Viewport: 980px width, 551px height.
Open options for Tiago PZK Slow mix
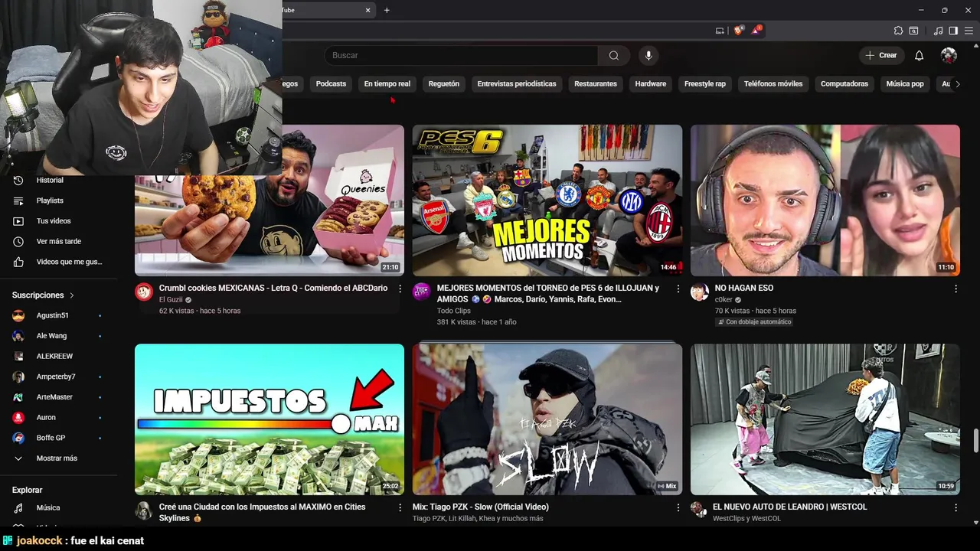click(x=678, y=507)
